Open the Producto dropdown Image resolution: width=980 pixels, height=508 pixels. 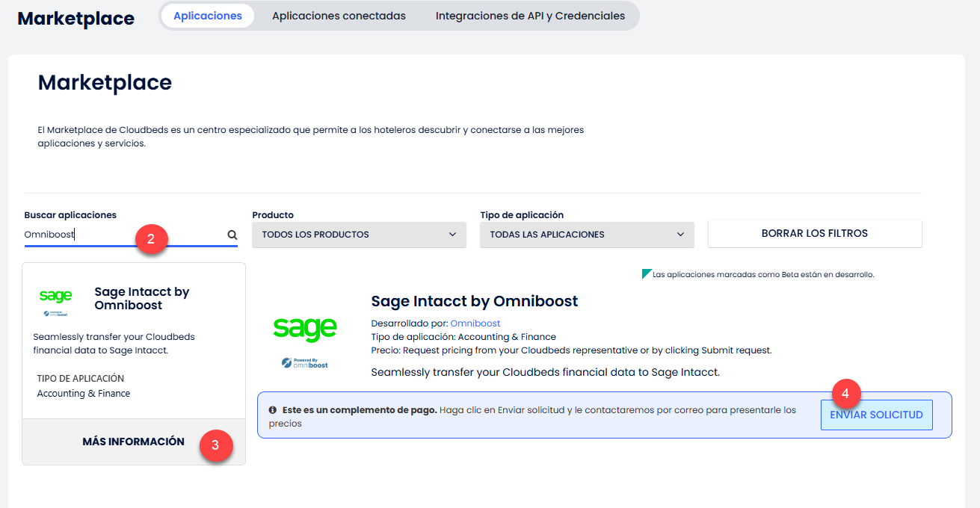359,235
